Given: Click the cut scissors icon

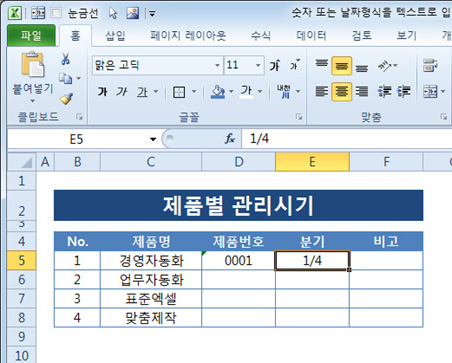Looking at the screenshot, I should 65,59.
